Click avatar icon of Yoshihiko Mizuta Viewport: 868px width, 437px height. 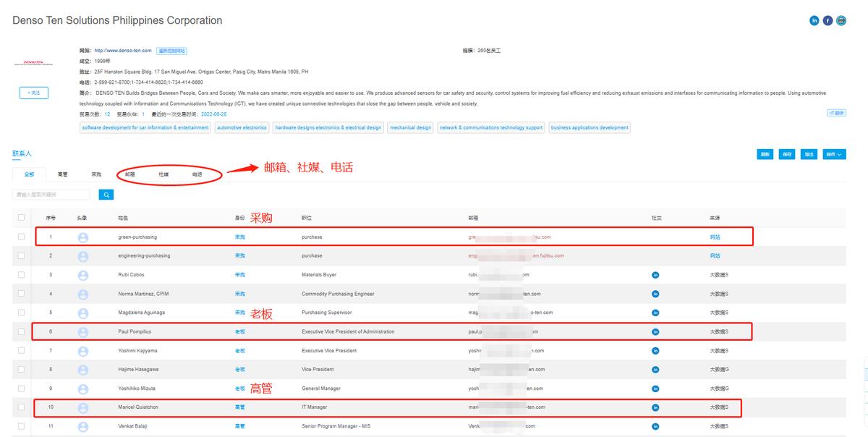83,389
